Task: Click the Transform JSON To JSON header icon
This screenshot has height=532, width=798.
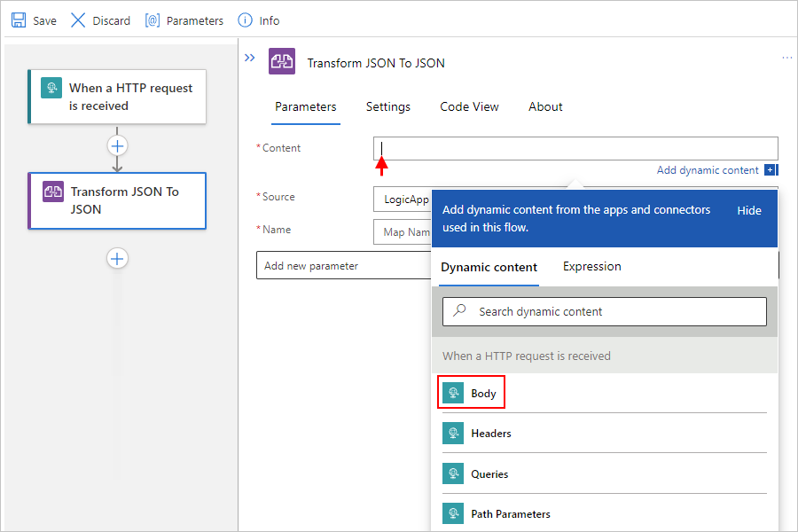Action: 282,62
